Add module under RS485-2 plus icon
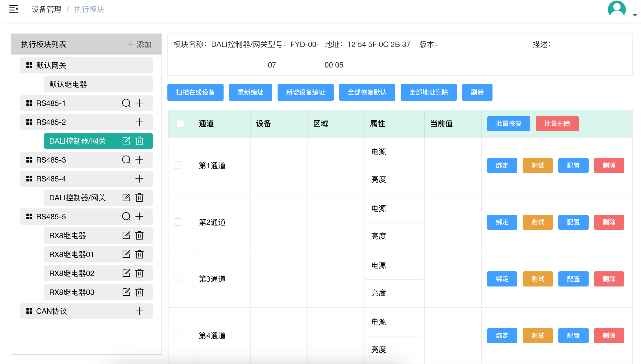Viewport: 641px width, 364px height. [139, 122]
